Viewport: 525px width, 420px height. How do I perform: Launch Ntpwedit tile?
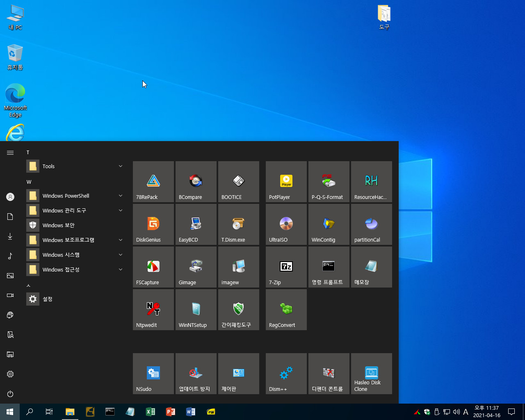[x=153, y=310]
